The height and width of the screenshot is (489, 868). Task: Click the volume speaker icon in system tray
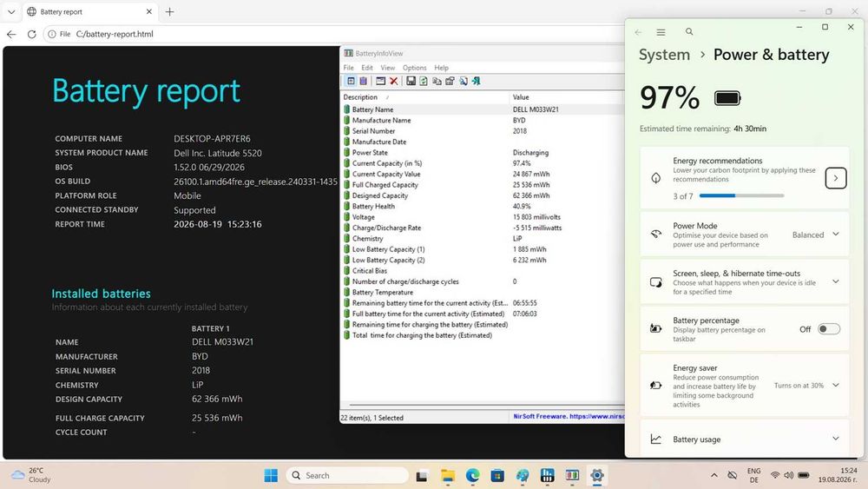coord(789,475)
